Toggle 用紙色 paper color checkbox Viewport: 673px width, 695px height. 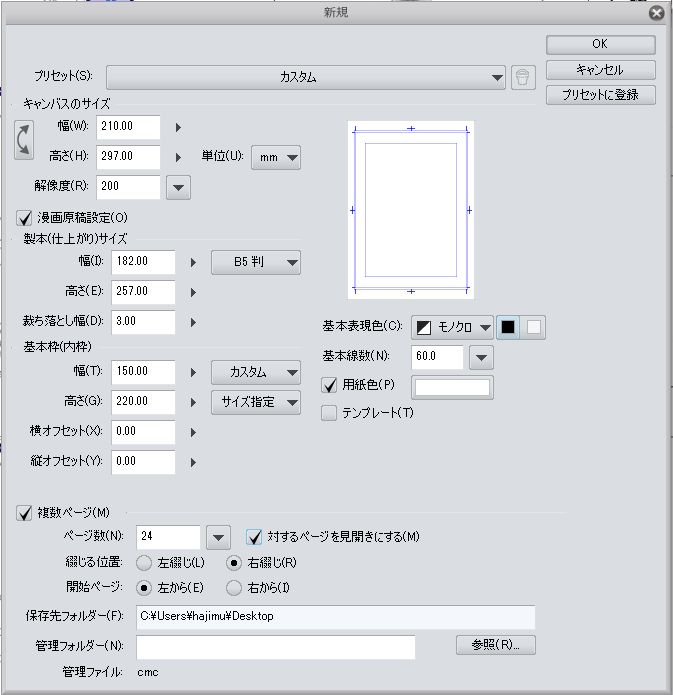pos(329,385)
